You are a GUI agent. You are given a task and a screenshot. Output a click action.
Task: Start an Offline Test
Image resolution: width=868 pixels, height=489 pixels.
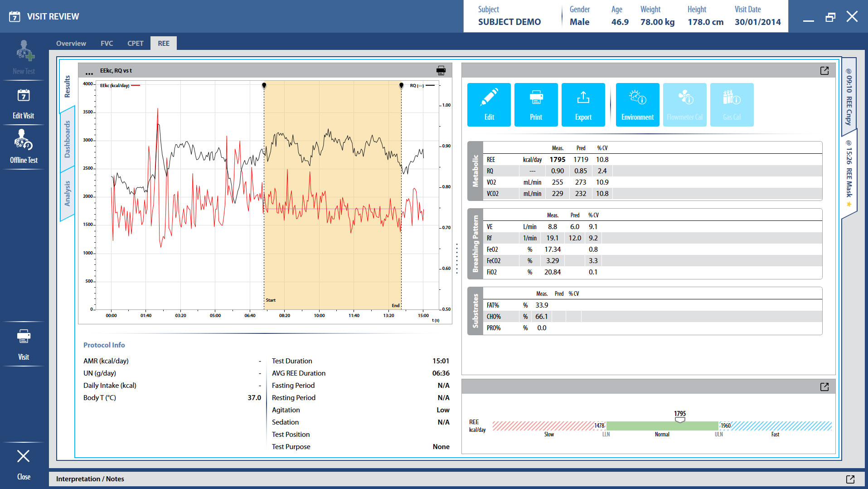pyautogui.click(x=24, y=147)
